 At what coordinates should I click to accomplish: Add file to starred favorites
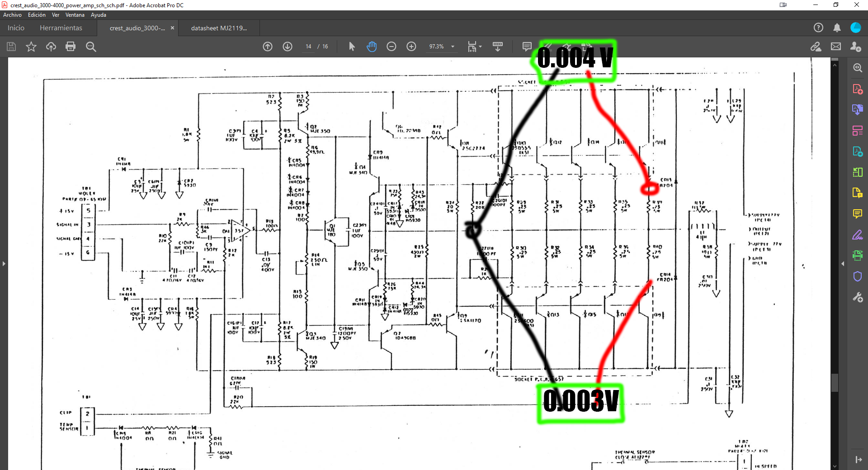click(x=31, y=47)
